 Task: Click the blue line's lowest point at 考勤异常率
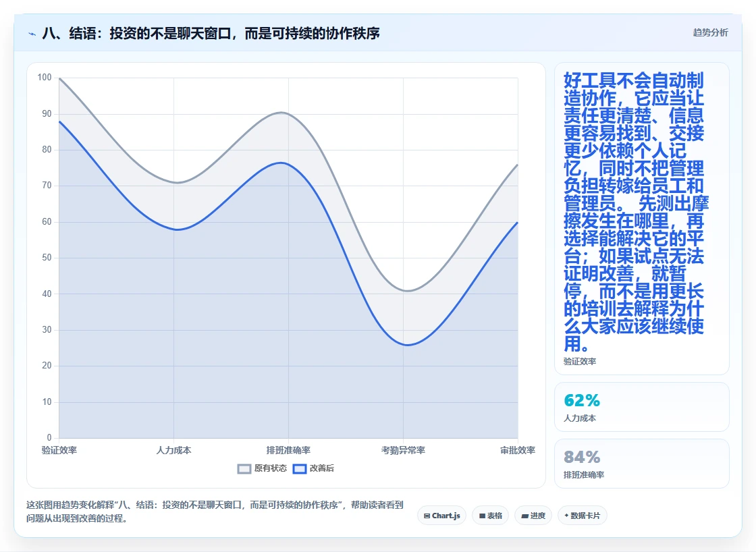pyautogui.click(x=407, y=345)
